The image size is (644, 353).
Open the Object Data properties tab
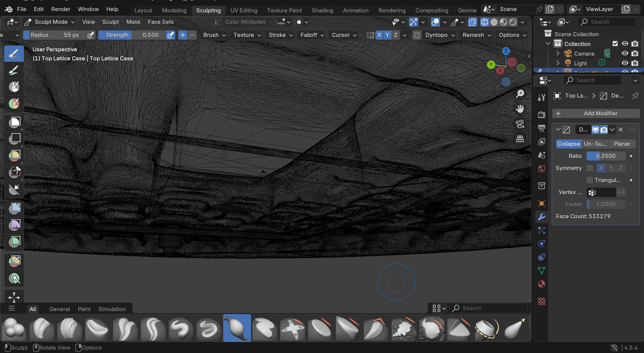pyautogui.click(x=542, y=271)
